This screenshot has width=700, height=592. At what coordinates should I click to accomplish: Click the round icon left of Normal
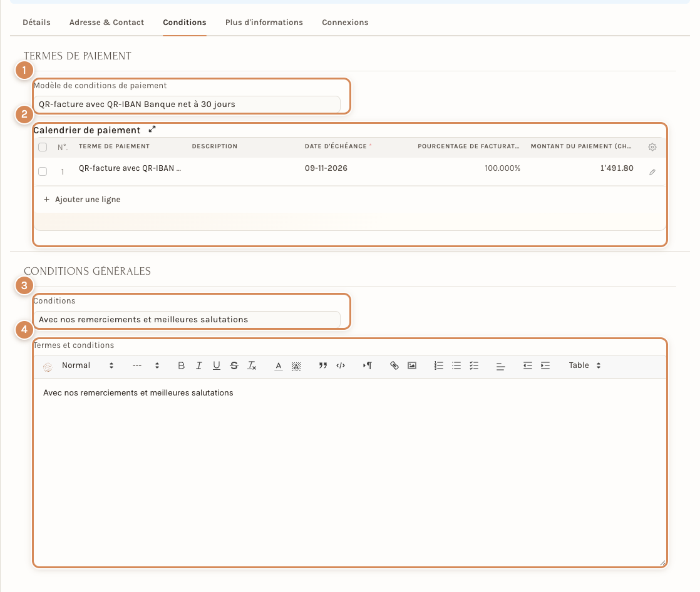(x=48, y=367)
